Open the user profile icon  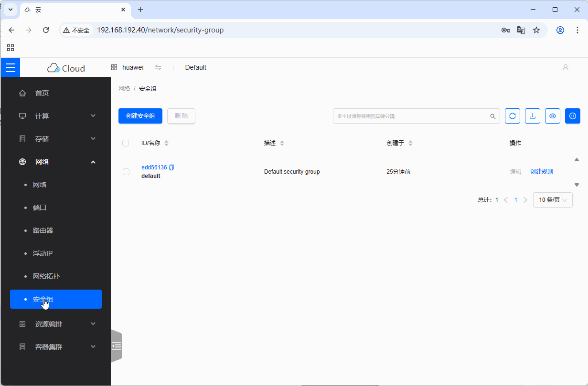[x=566, y=67]
